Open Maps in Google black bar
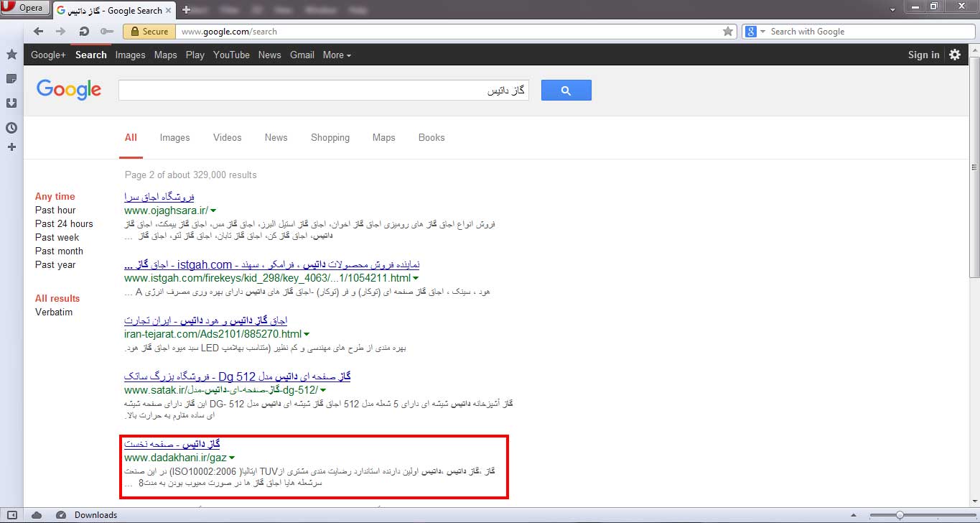 point(166,55)
